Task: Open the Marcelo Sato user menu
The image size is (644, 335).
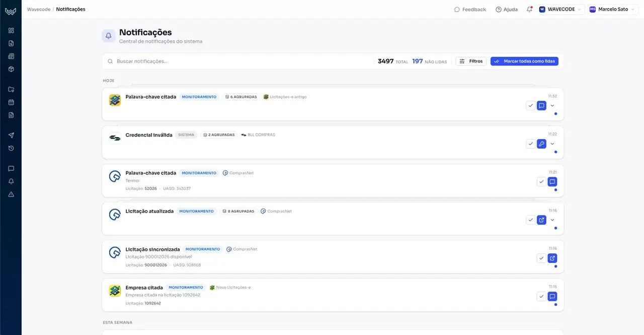Action: coord(613,9)
